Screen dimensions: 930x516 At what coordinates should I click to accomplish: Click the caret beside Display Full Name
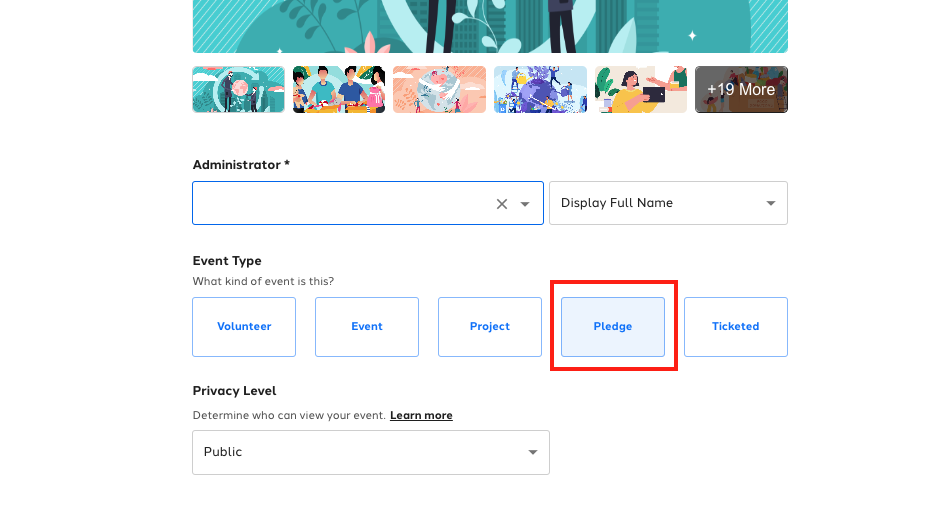(x=770, y=203)
